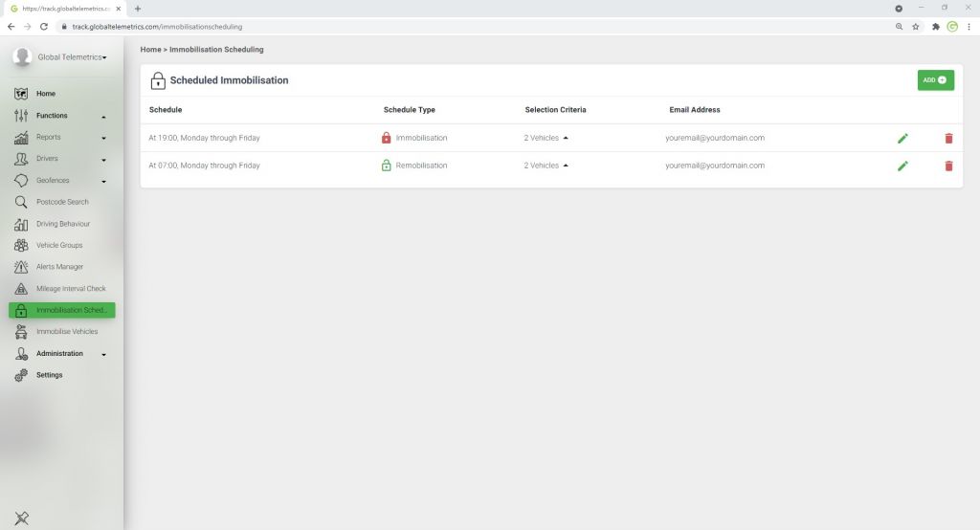Click the Home breadcrumb link

tap(150, 49)
